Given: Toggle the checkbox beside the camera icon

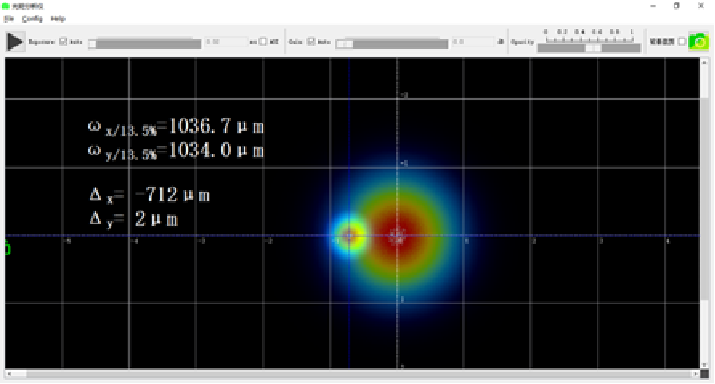Looking at the screenshot, I should (682, 42).
